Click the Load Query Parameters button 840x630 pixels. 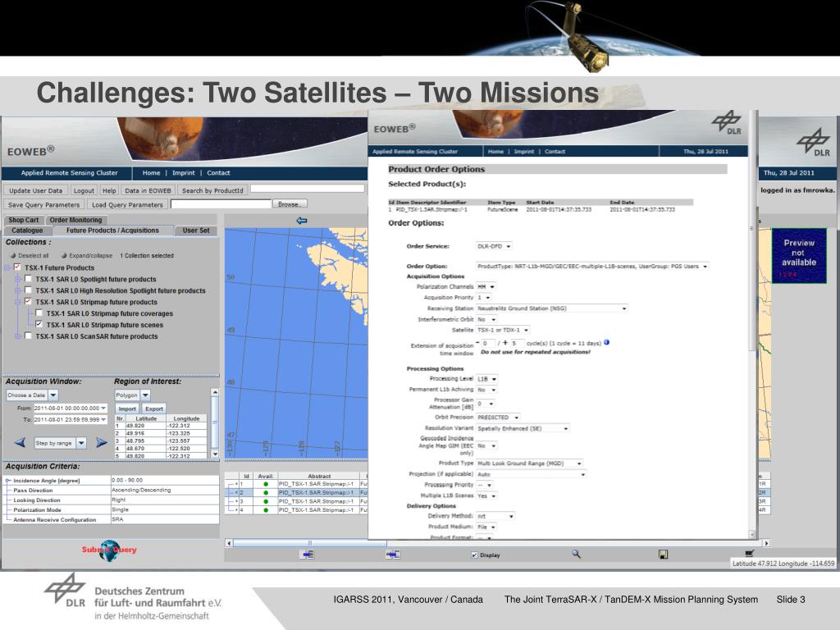point(127,204)
